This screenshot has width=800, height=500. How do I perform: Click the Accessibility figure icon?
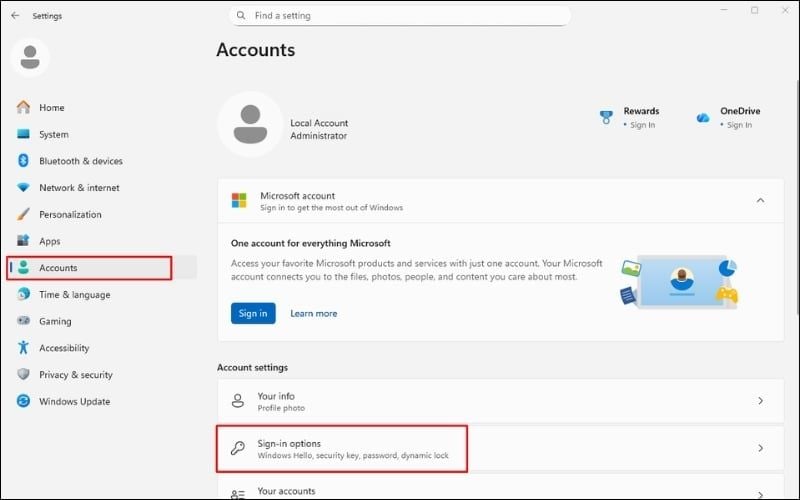[x=23, y=347]
